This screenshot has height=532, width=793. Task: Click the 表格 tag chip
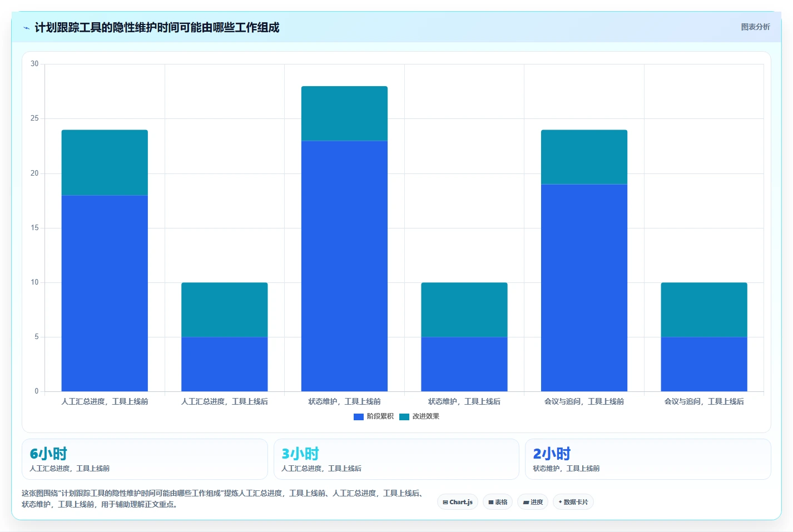tap(498, 502)
